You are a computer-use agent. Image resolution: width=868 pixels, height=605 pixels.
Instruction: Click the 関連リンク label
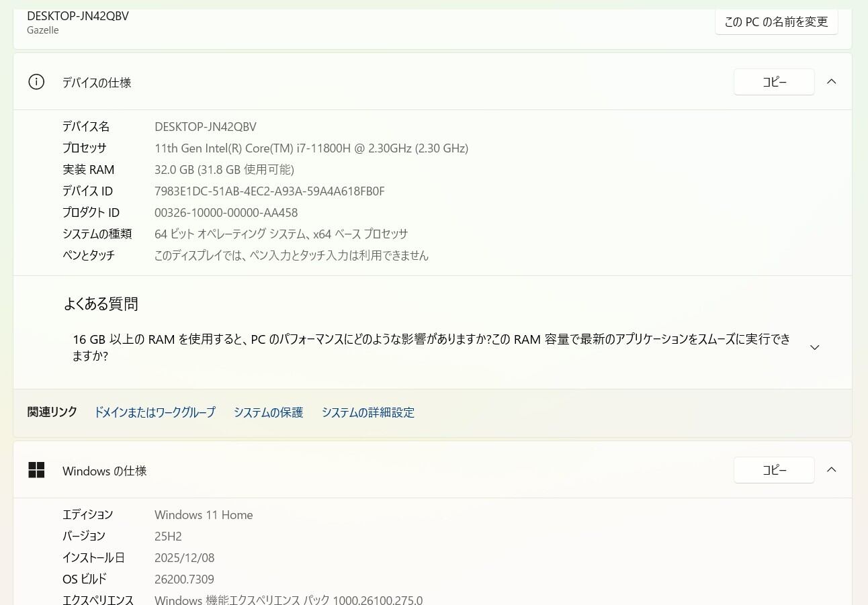52,412
